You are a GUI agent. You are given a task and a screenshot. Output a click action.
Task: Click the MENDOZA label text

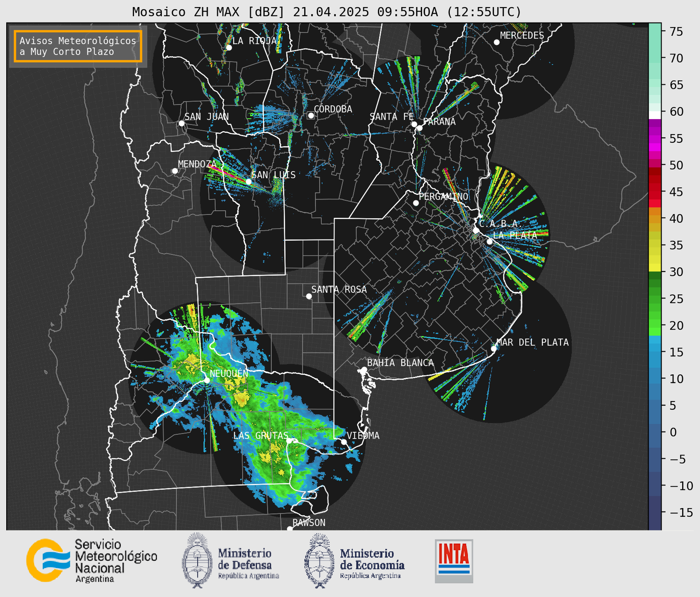(x=197, y=164)
